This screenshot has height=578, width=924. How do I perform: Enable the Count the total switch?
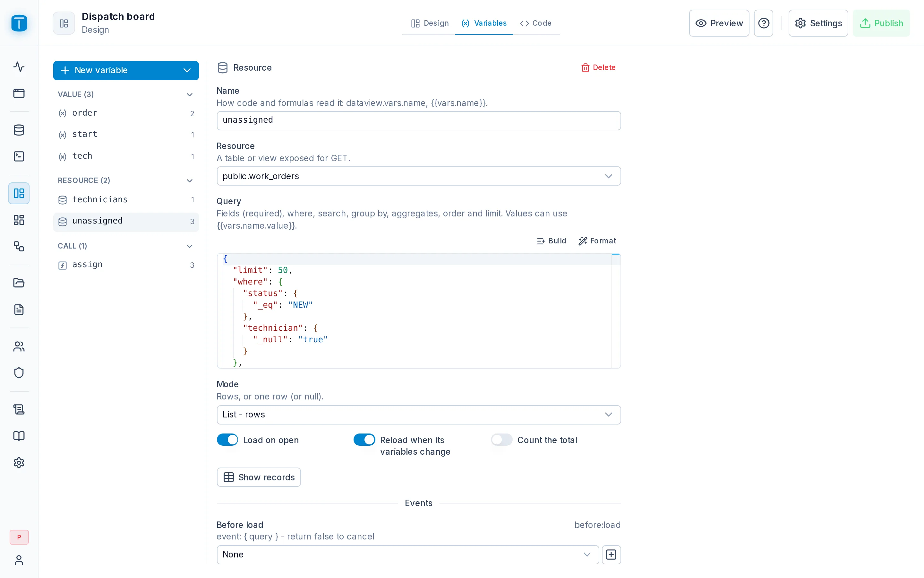pos(501,440)
